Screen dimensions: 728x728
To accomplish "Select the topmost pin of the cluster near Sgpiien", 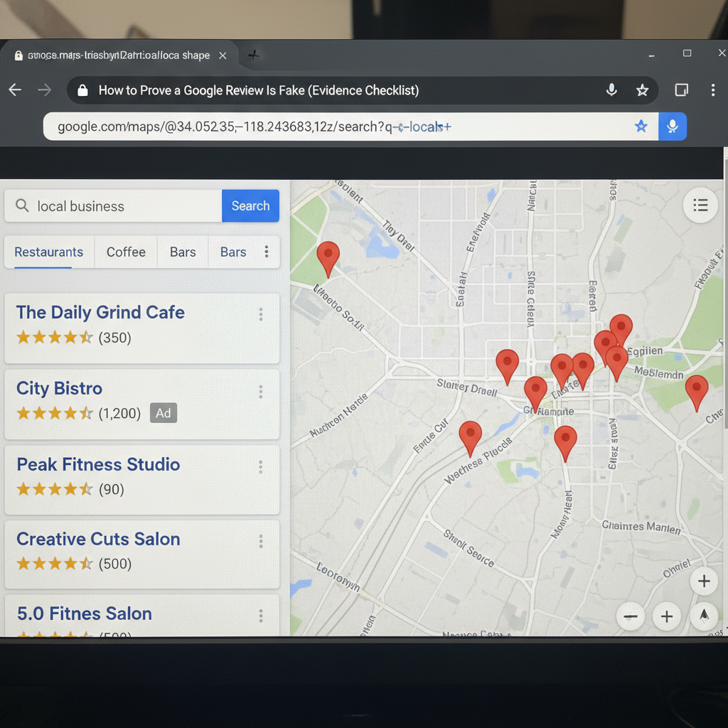I will (x=621, y=328).
